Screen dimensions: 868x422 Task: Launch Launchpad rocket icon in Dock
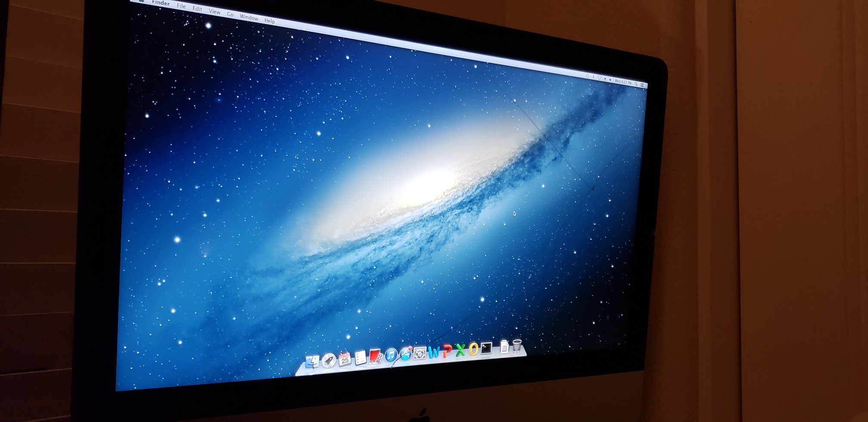[x=329, y=360]
